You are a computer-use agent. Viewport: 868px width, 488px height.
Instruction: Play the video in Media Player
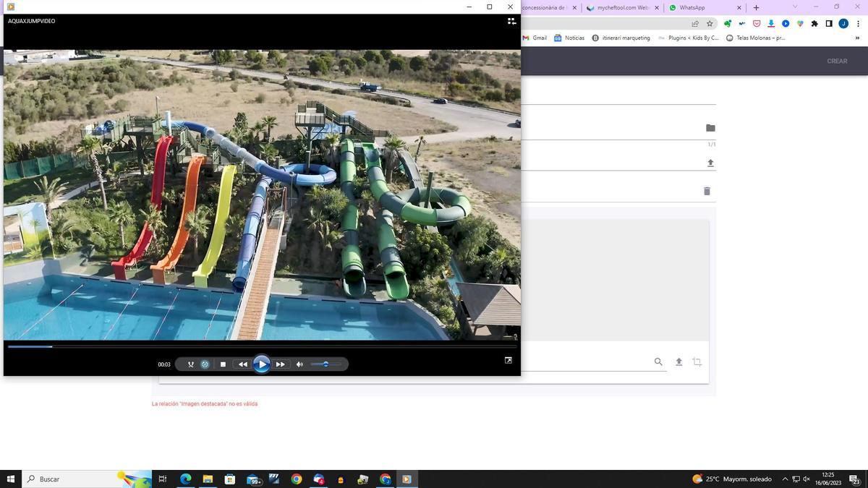click(262, 364)
